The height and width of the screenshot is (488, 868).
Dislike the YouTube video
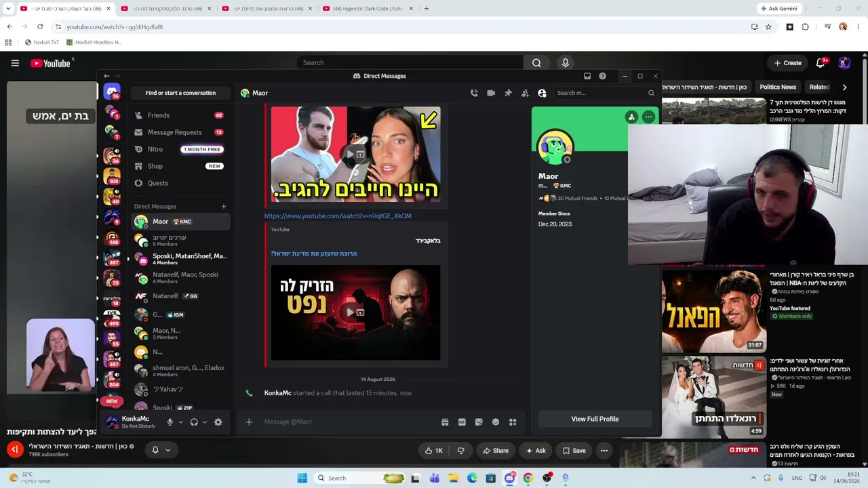[x=461, y=451]
